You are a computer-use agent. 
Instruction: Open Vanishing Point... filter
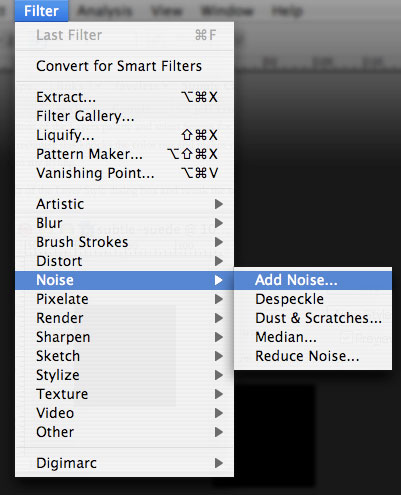pos(124,173)
